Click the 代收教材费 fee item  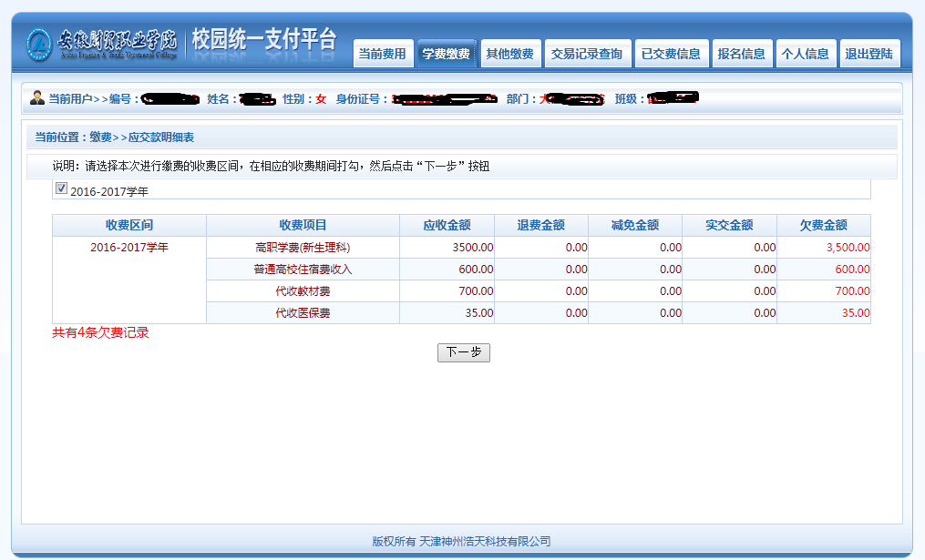point(303,291)
